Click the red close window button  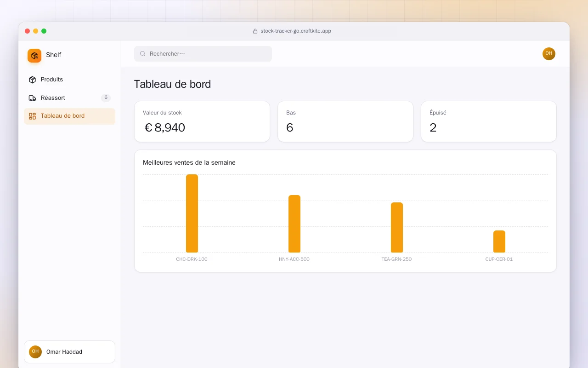[x=28, y=31]
